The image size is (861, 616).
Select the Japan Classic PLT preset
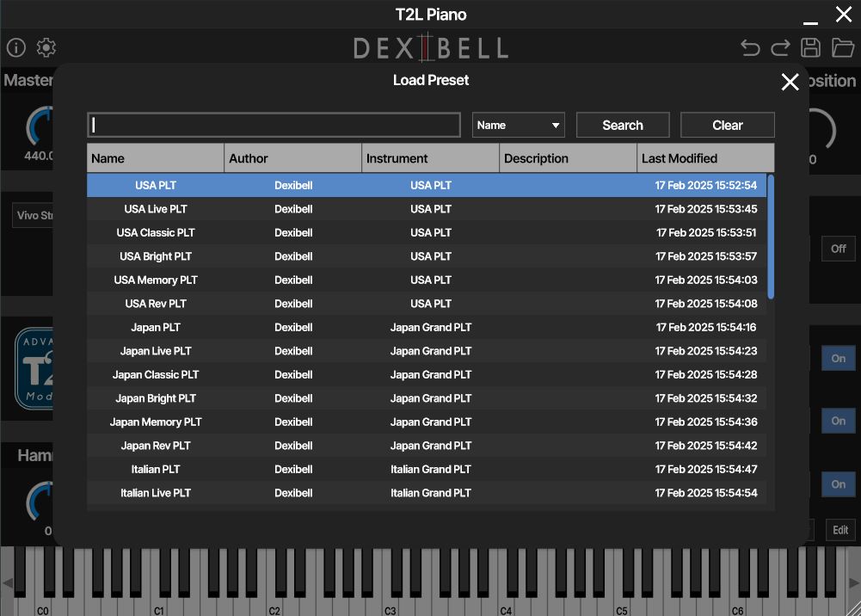(427, 374)
